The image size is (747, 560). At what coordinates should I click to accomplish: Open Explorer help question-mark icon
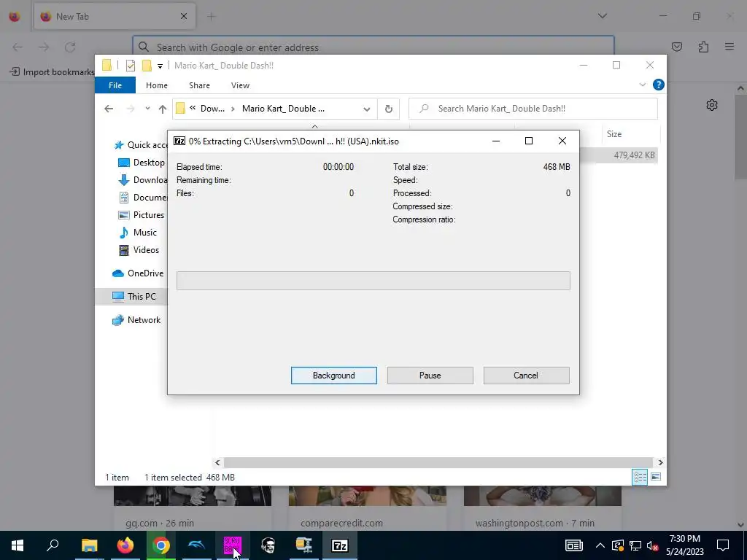[x=659, y=85]
